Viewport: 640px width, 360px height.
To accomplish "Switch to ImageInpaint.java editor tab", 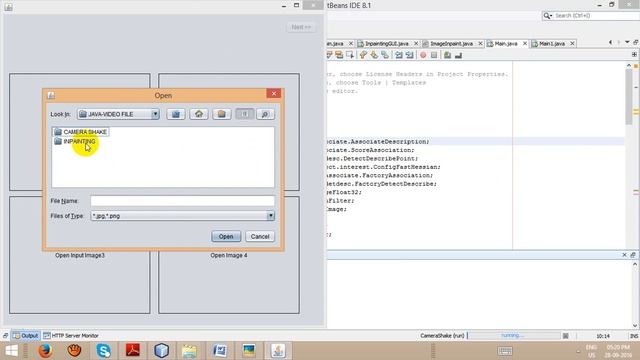I will point(451,43).
